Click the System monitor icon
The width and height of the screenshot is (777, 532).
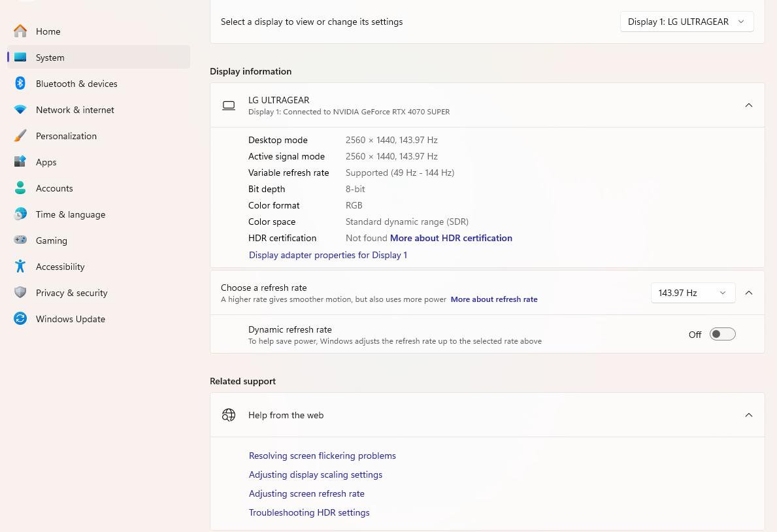pos(20,58)
